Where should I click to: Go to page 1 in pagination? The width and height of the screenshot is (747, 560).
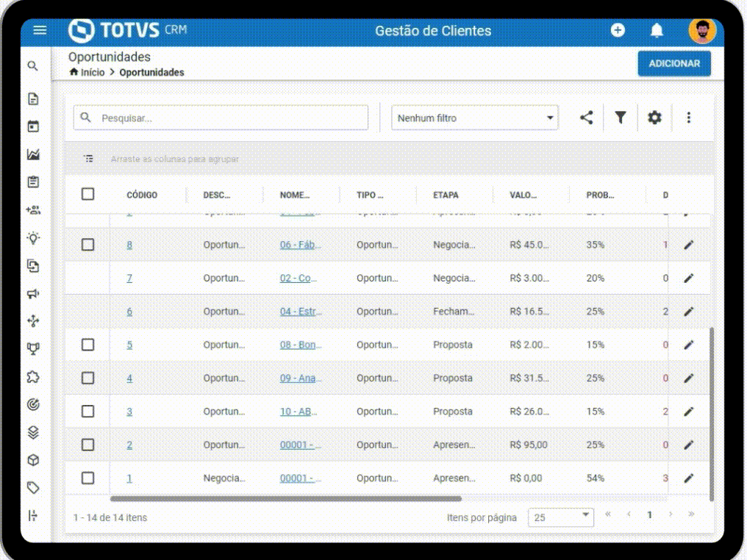[649, 514]
